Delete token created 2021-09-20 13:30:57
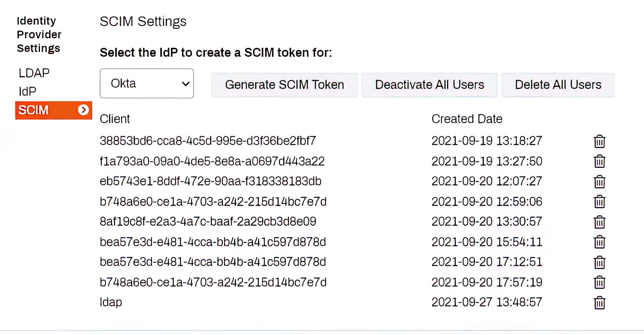 point(599,222)
